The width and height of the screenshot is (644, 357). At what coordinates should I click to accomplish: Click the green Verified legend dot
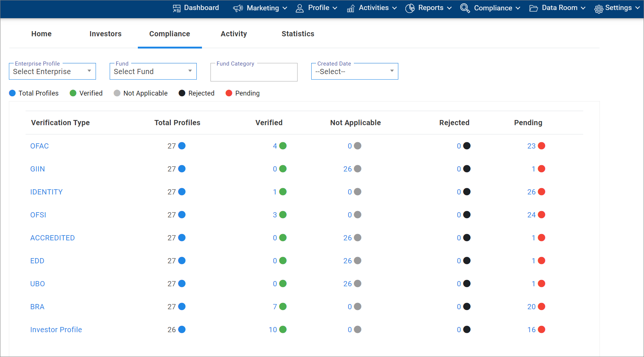73,93
